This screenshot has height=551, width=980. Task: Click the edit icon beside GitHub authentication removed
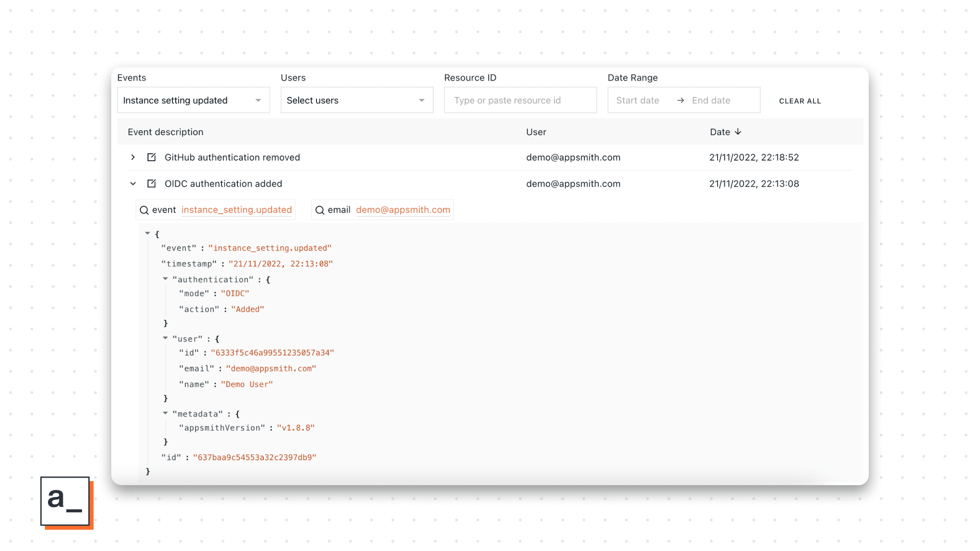pos(152,157)
